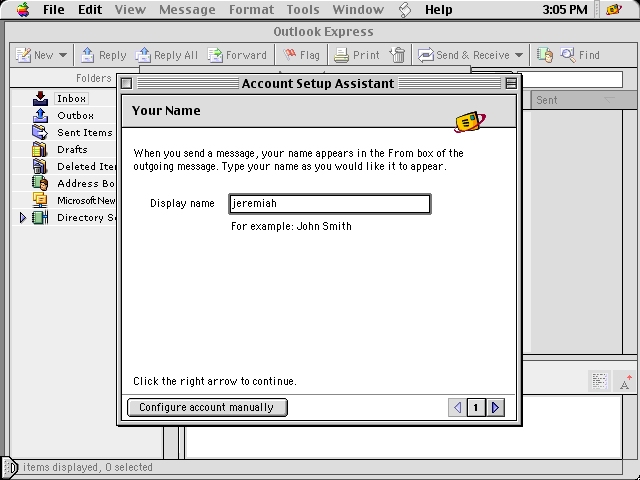Click the Configure account manually button
The image size is (640, 480).
[207, 407]
